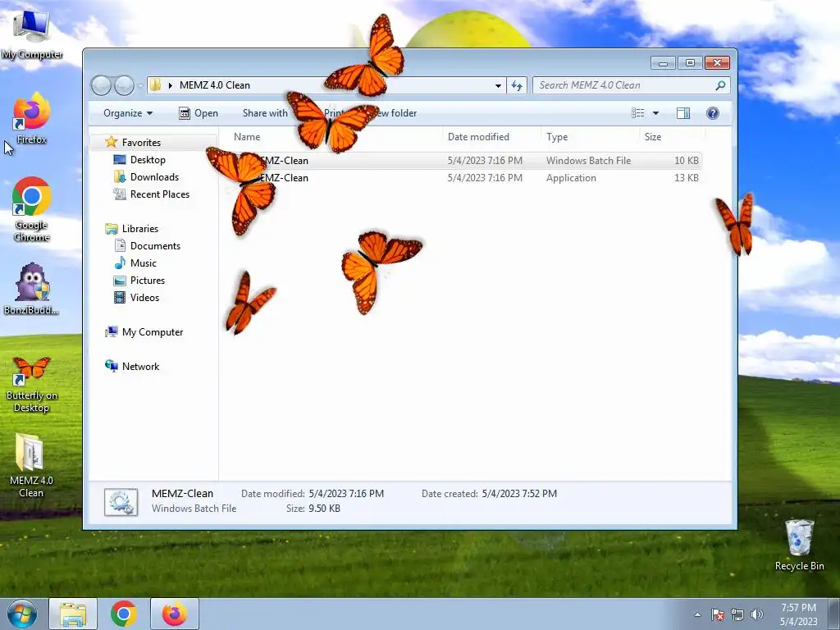Click the Show desktop button at taskbar end
The width and height of the screenshot is (840, 630).
click(834, 614)
